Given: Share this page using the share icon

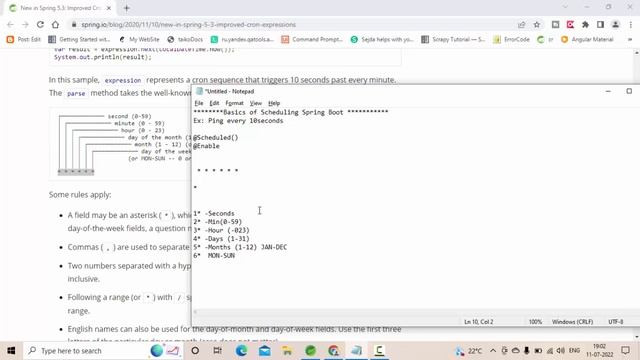Looking at the screenshot, I should tap(522, 24).
